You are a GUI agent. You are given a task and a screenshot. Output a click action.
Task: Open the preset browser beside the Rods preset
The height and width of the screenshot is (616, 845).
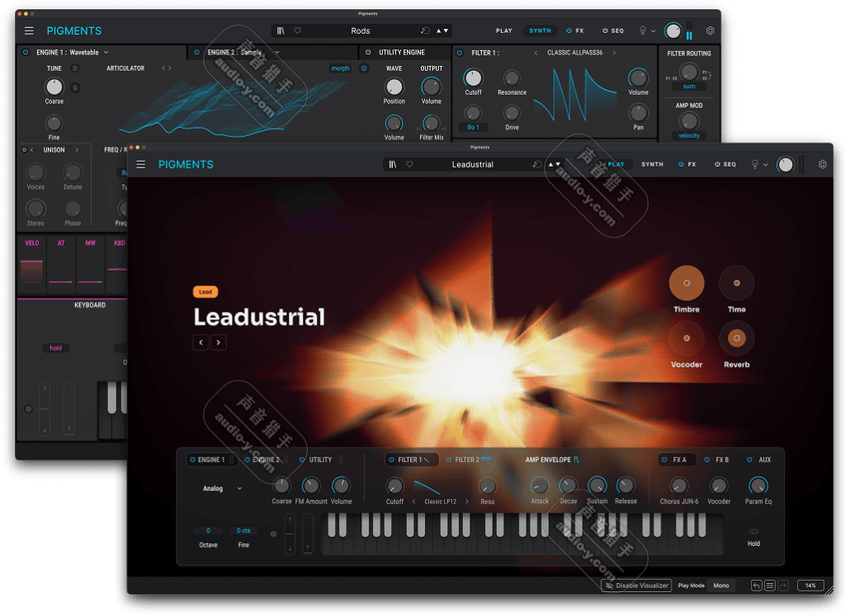[281, 31]
